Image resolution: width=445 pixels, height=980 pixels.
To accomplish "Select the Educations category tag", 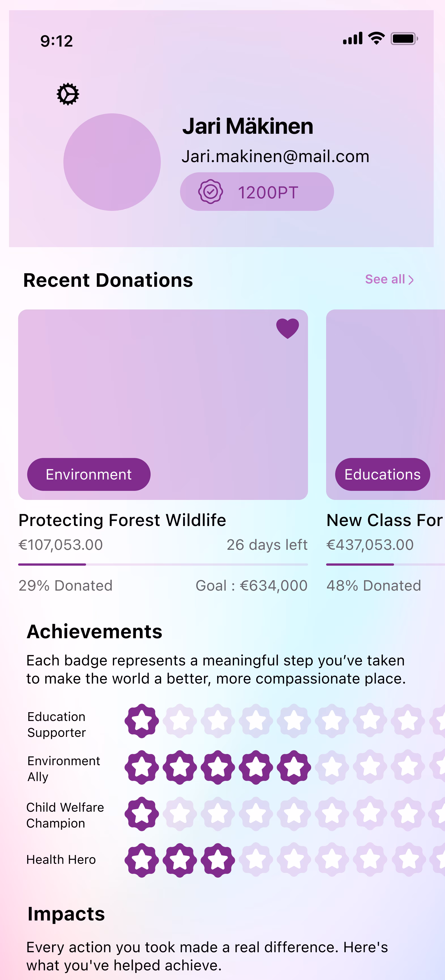I will 382,474.
